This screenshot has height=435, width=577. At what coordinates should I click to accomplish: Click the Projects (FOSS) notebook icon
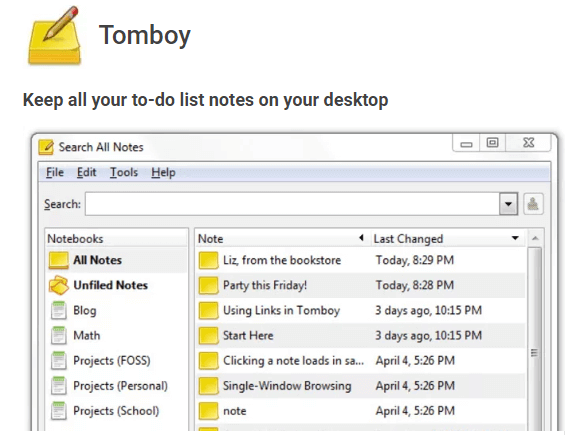click(59, 360)
